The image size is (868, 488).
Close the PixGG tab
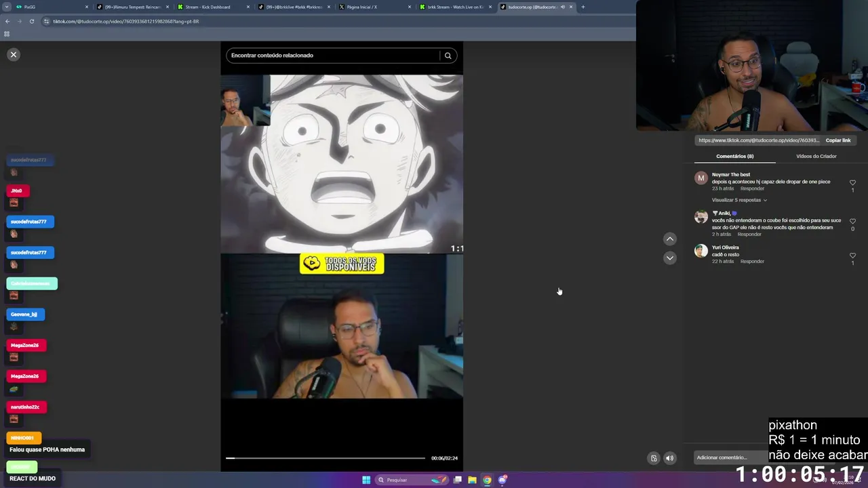pos(87,7)
